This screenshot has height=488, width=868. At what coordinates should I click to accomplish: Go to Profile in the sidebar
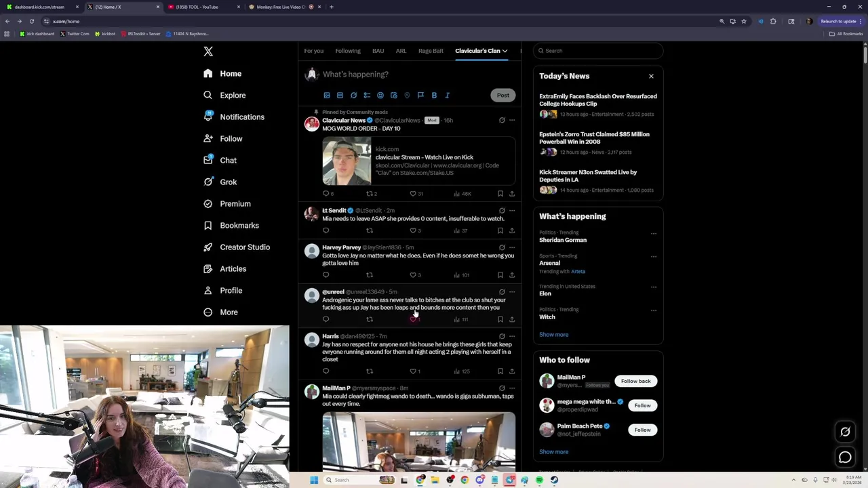click(222, 291)
